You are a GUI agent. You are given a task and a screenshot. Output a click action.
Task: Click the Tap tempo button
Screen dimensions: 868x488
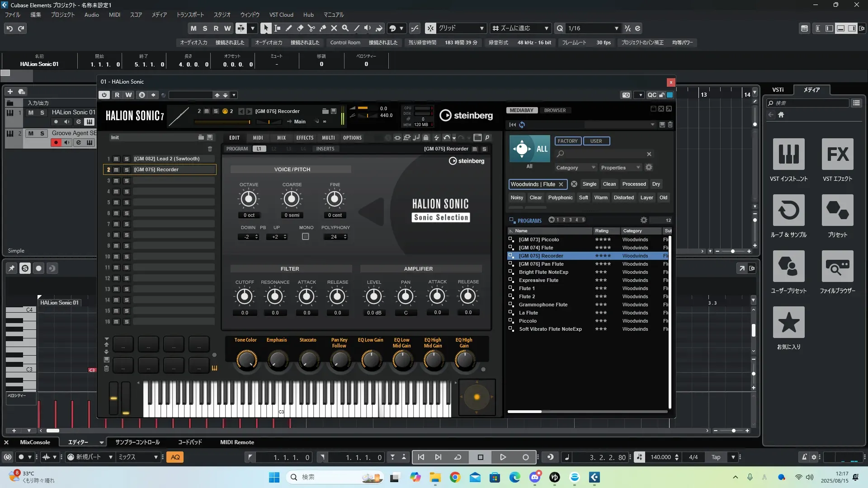click(716, 457)
